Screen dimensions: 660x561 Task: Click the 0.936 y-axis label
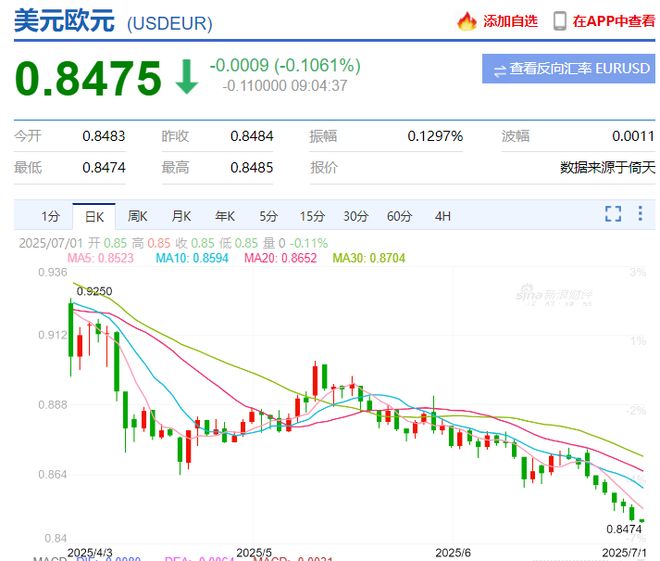pyautogui.click(x=53, y=272)
